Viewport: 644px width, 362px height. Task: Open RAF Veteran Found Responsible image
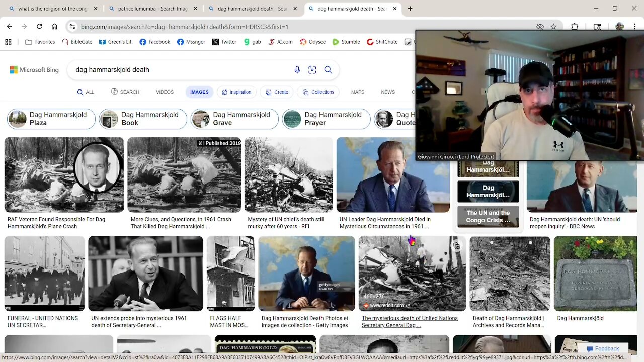point(64,174)
